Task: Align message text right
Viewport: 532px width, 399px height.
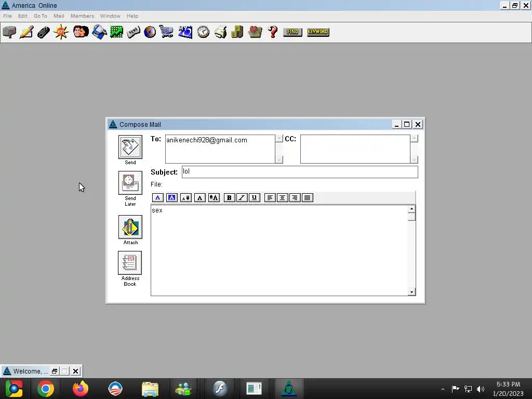Action: tap(295, 197)
